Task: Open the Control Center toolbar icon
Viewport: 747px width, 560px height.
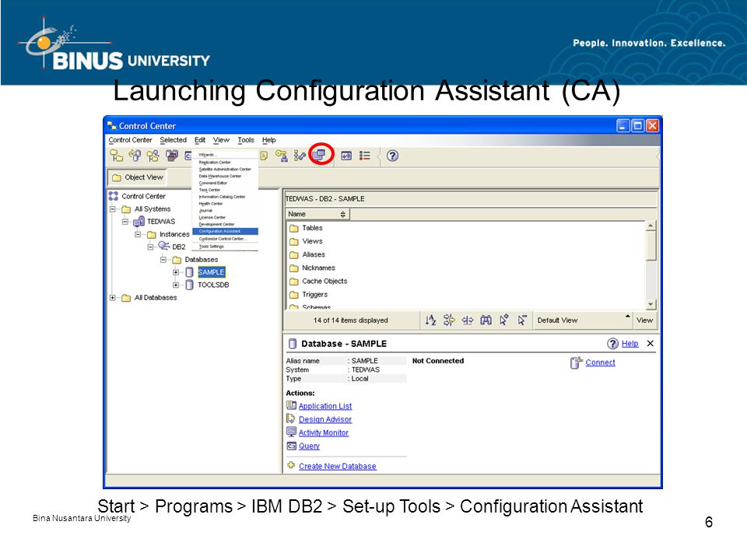Action: click(x=116, y=156)
